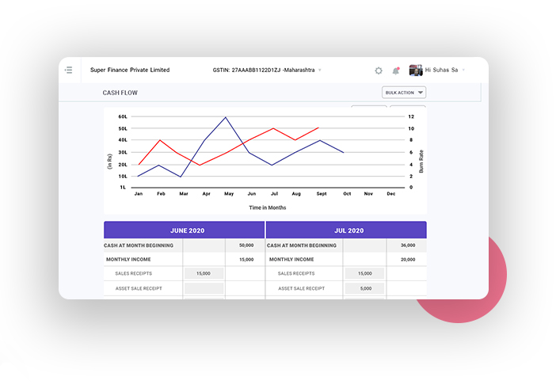The image size is (556, 392).
Task: Click the blue line peak at May
Action: tap(226, 117)
